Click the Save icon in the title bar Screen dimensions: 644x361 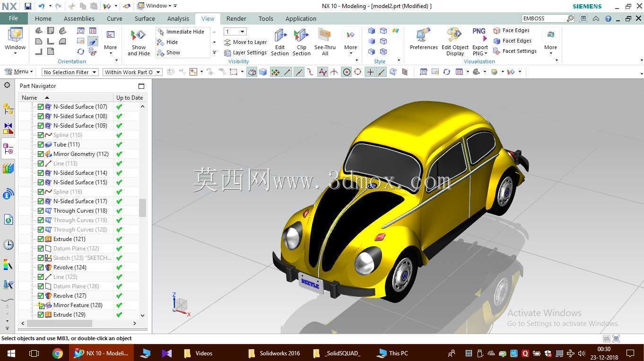coord(28,6)
